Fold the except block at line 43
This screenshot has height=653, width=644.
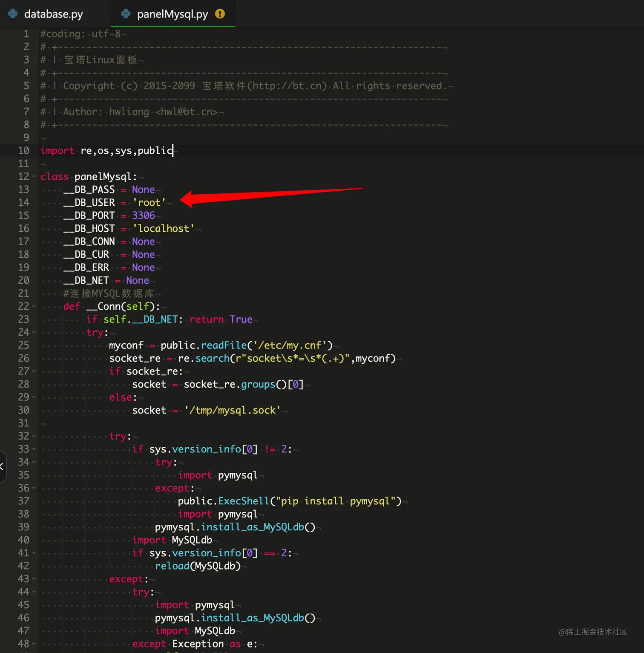coord(34,579)
